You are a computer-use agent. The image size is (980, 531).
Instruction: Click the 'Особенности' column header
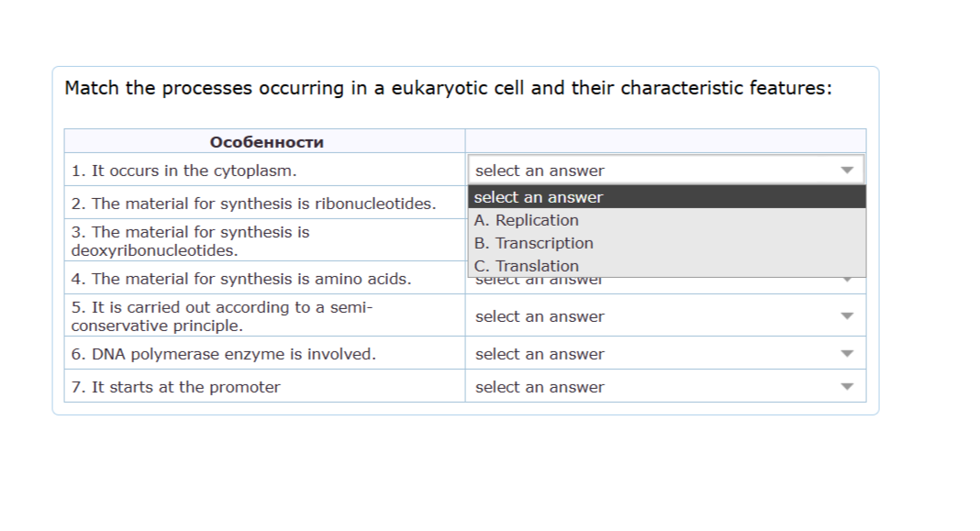click(x=266, y=142)
